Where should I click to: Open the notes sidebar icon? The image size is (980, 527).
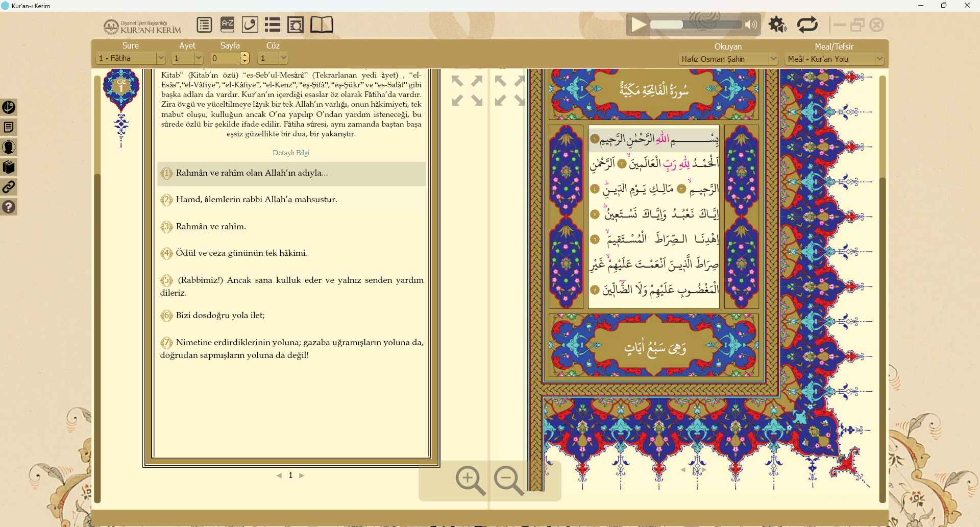click(9, 127)
